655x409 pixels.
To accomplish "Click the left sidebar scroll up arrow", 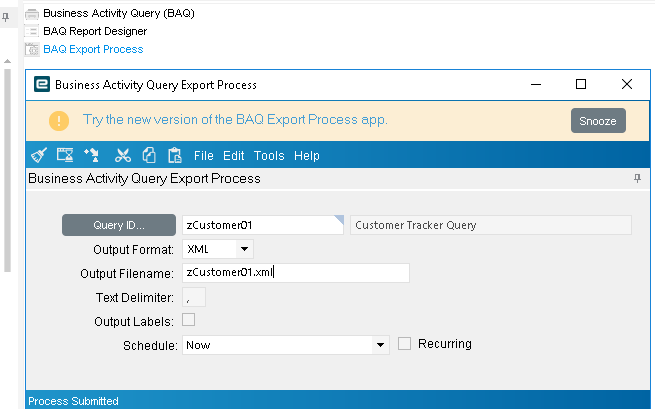I will [7, 61].
